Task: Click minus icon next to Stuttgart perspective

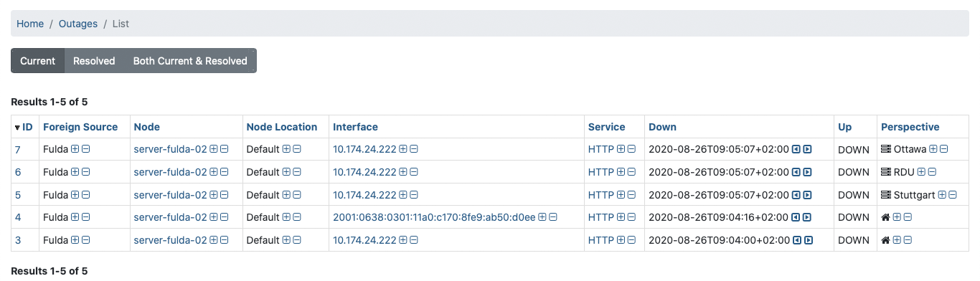Action: click(x=953, y=195)
